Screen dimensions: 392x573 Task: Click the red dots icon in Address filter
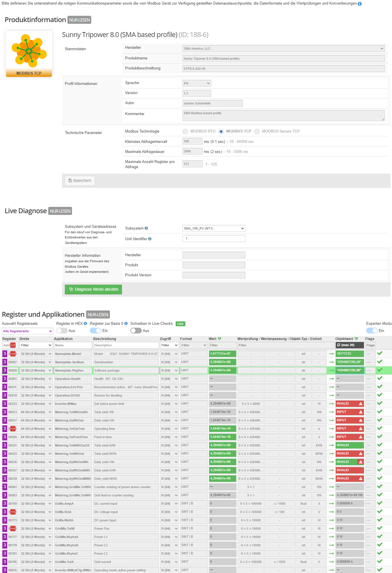click(13, 345)
